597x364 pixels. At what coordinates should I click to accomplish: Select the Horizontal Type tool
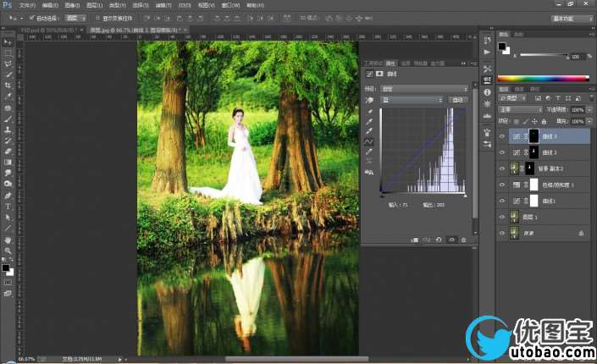pyautogui.click(x=8, y=206)
